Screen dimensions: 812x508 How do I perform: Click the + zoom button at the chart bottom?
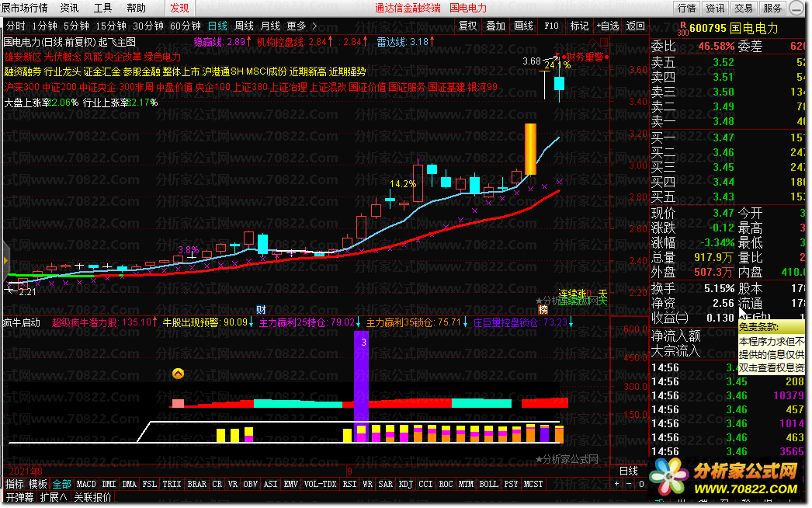pyautogui.click(x=617, y=484)
